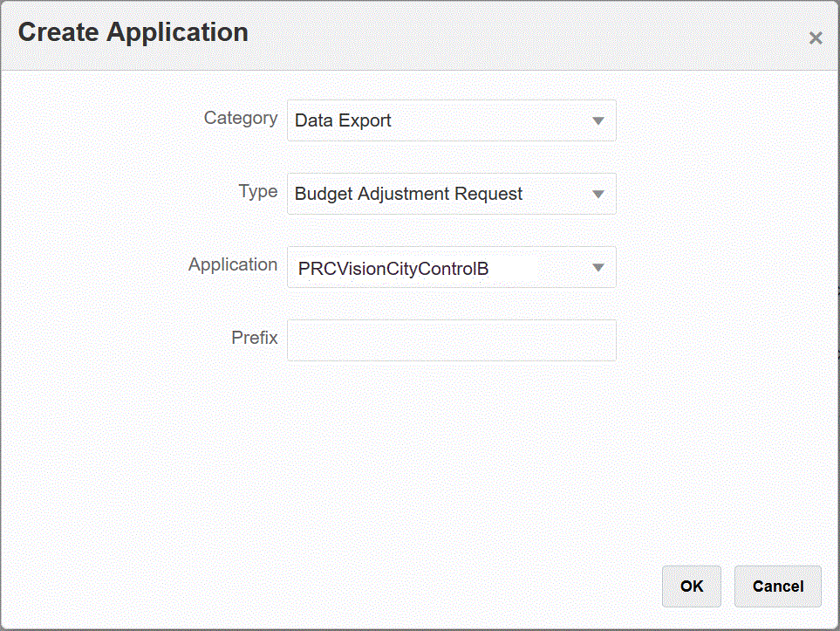The width and height of the screenshot is (840, 631).
Task: Click the Category label text
Action: (x=240, y=118)
